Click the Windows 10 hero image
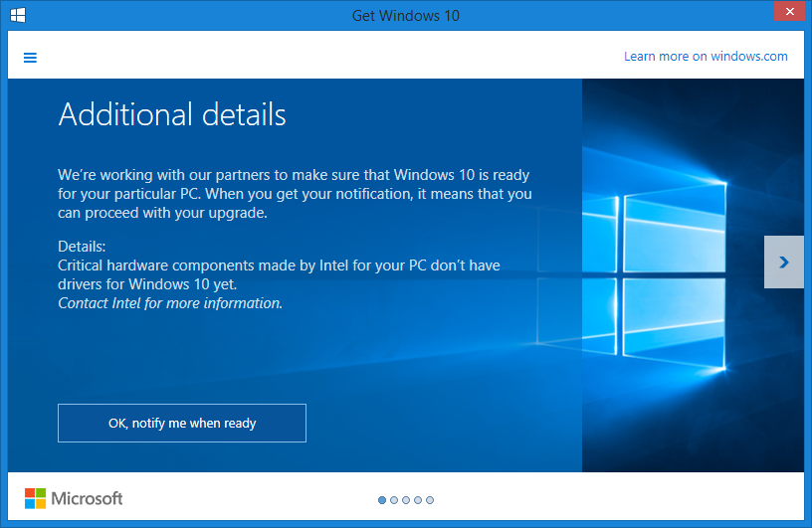The width and height of the screenshot is (812, 528). click(x=693, y=275)
